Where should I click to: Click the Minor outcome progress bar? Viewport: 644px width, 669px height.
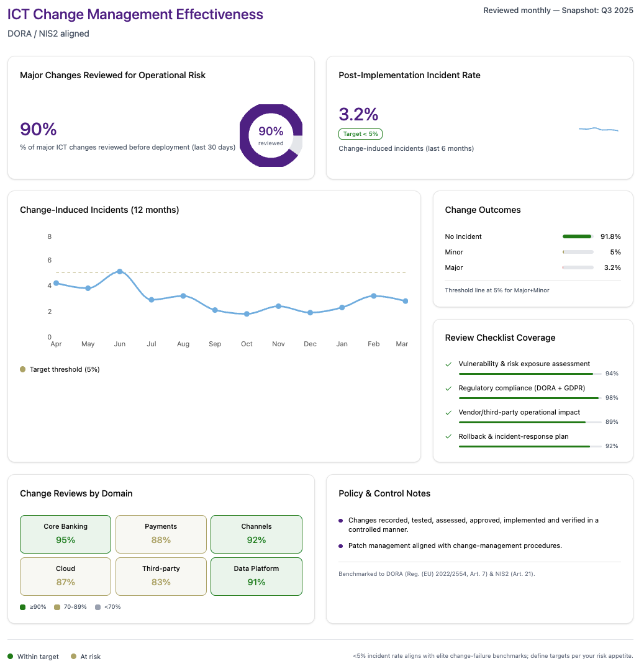[578, 252]
